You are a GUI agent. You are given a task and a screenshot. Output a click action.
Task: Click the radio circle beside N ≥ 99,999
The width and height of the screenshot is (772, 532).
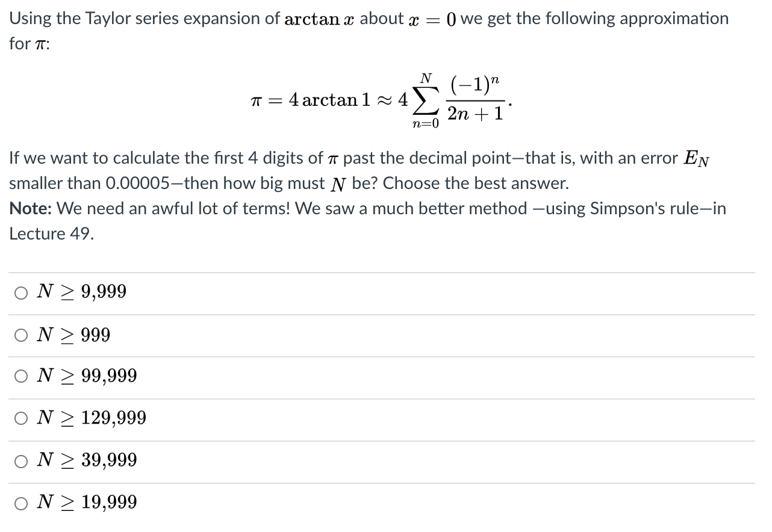tap(21, 376)
